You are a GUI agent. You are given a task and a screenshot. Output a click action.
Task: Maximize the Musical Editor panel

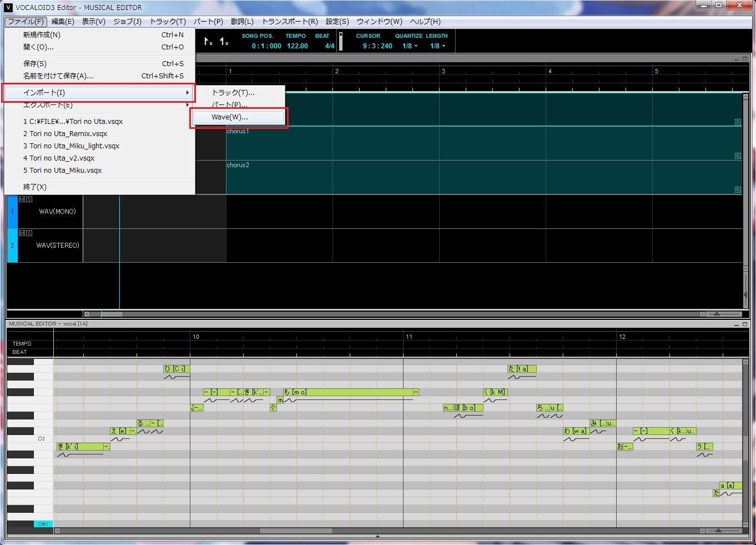745,324
